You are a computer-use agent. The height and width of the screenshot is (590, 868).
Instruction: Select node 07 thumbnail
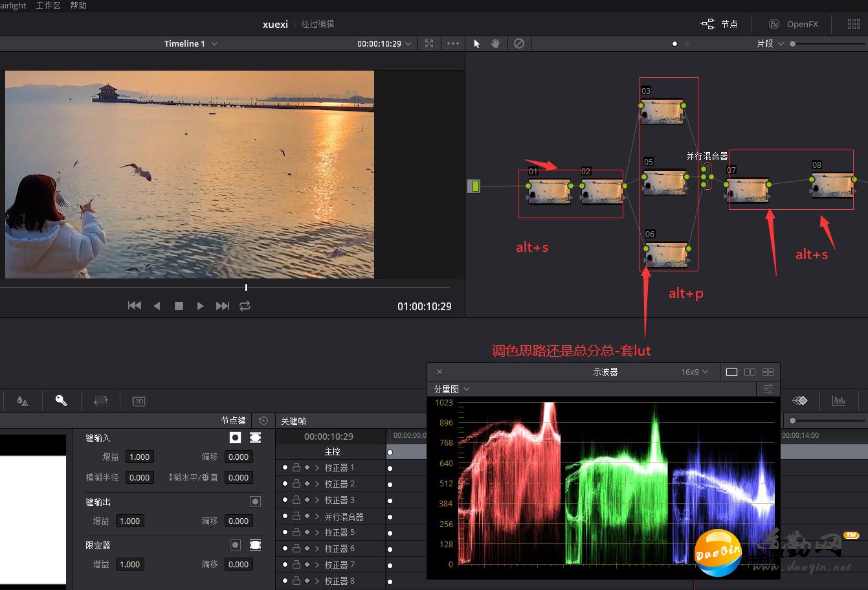point(748,189)
